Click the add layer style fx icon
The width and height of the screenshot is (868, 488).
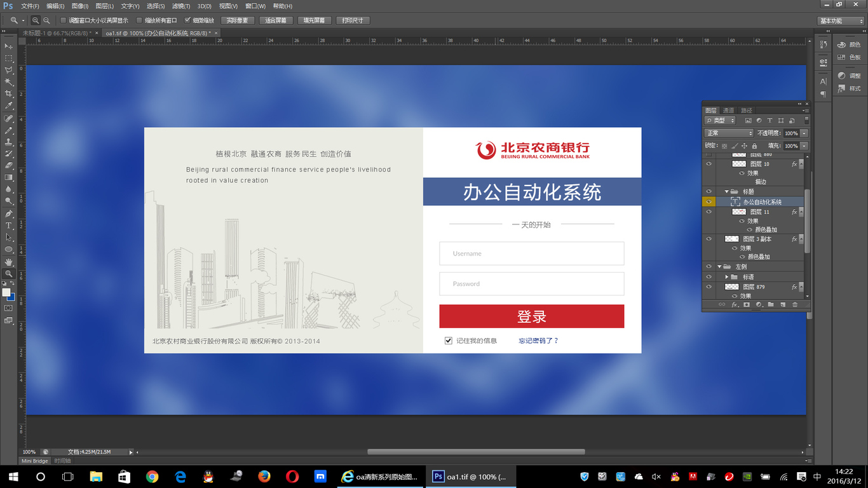tap(735, 305)
